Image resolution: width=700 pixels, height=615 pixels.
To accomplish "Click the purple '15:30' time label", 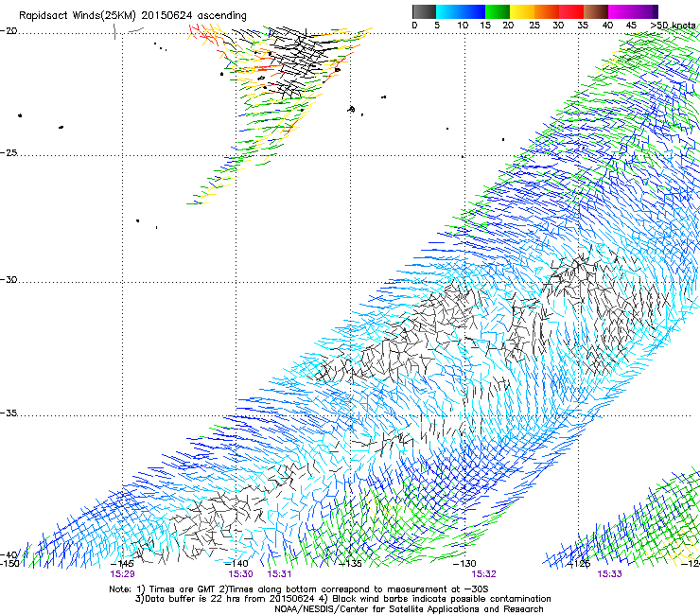I will pyautogui.click(x=240, y=574).
